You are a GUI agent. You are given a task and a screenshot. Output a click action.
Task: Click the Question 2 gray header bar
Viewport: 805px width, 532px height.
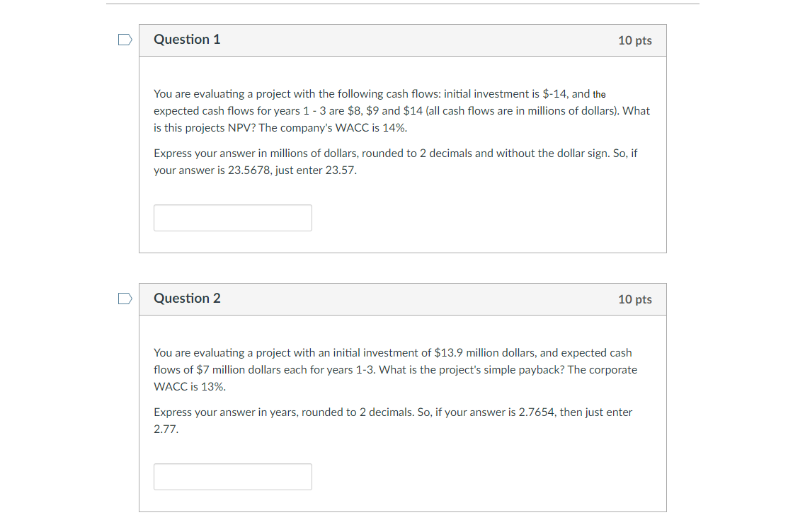(x=403, y=299)
